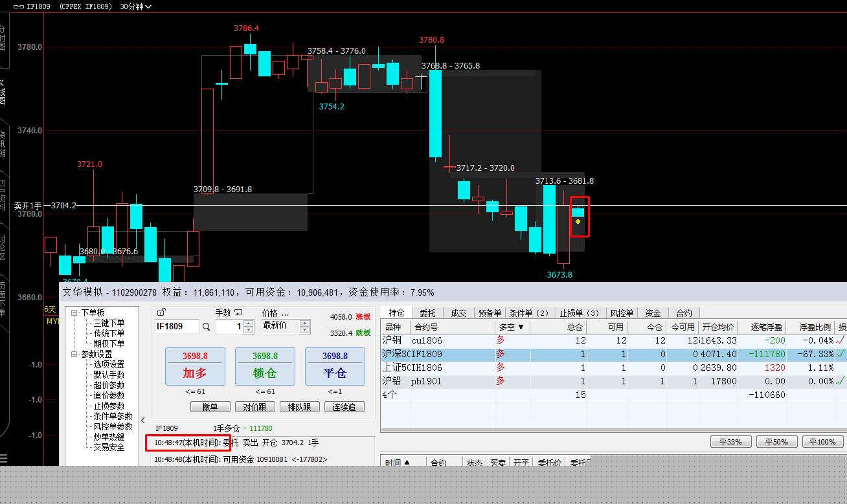Click the 卖开1手 3704.2 order line label
The height and width of the screenshot is (504, 847).
tap(45, 206)
